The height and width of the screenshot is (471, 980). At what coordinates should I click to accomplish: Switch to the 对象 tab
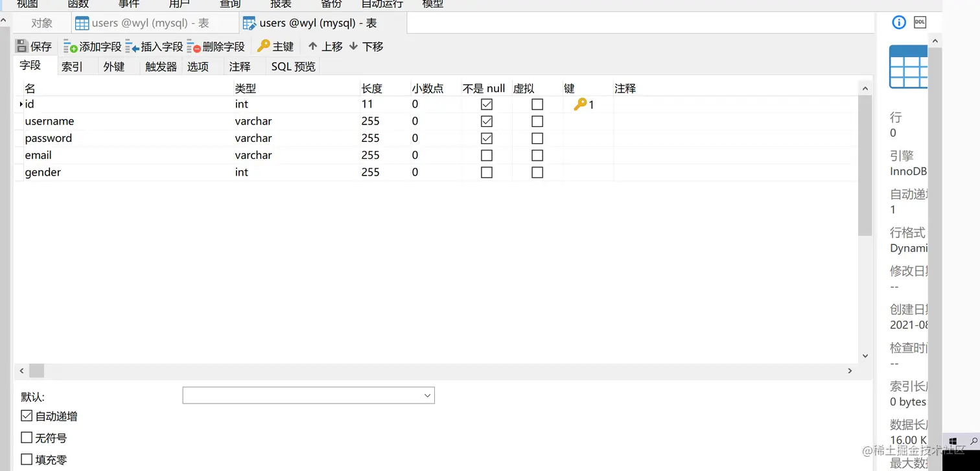tap(42, 23)
